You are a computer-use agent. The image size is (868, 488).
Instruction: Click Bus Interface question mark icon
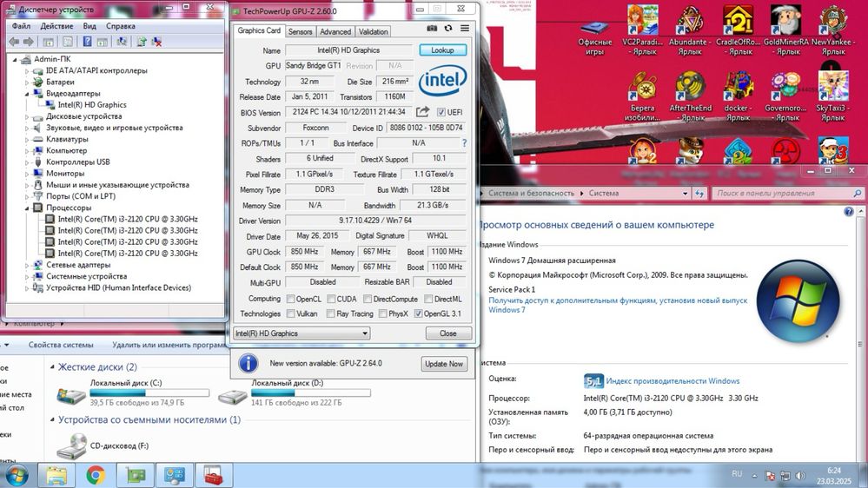coord(464,142)
